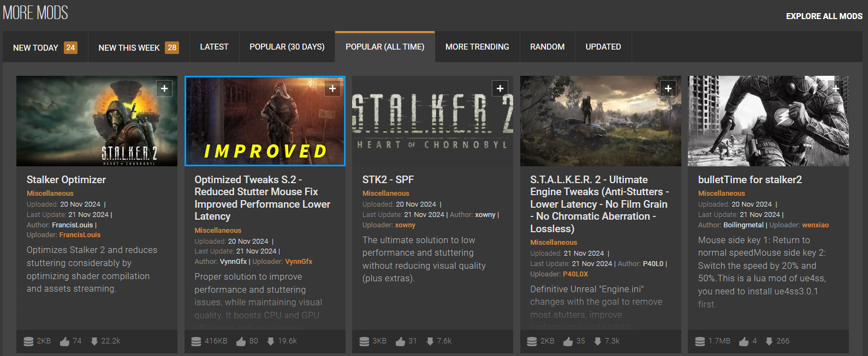Click the download arrow icon showing 19.6k
The image size is (868, 356).
[x=271, y=341]
